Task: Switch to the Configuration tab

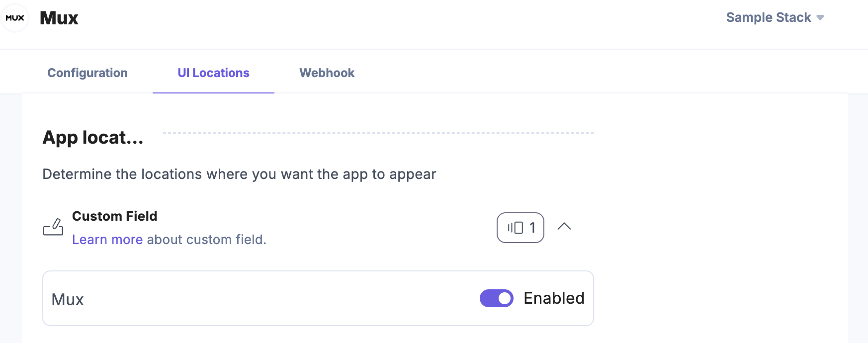Action: (x=87, y=73)
